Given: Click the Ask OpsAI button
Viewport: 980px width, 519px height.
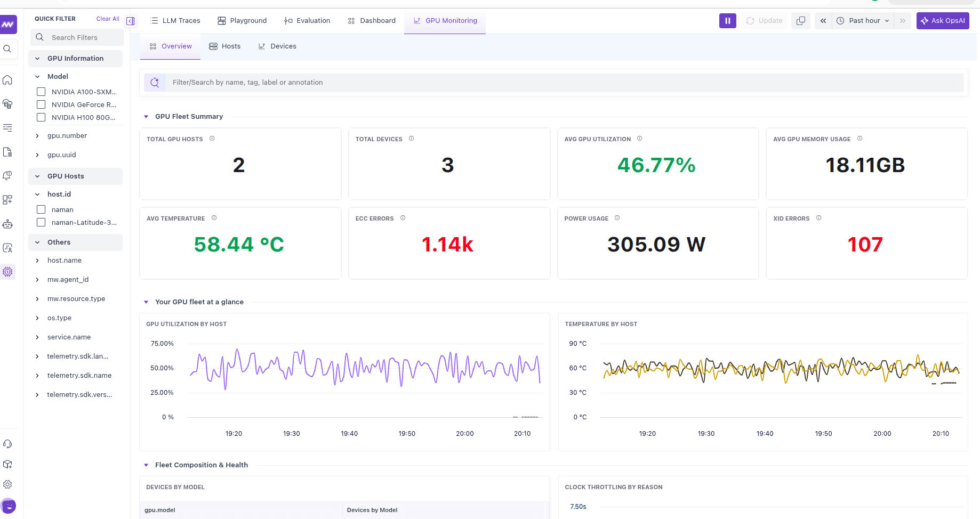Looking at the screenshot, I should coord(943,21).
